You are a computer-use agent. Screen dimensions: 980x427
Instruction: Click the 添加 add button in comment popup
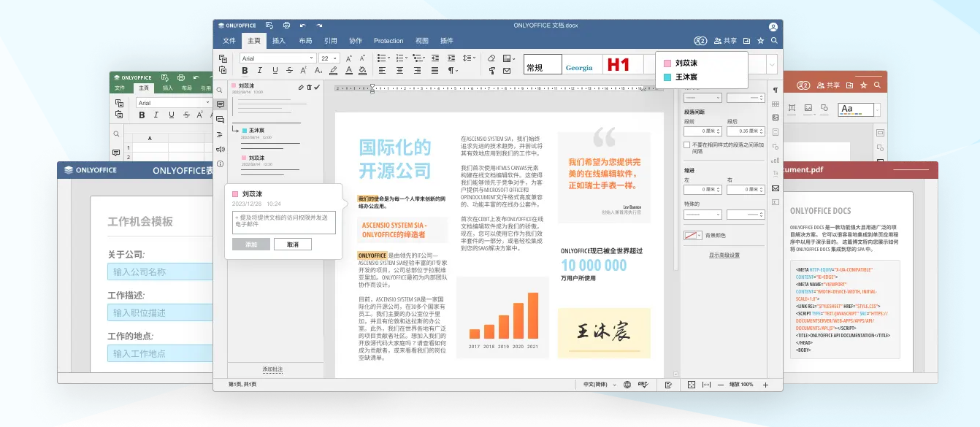(x=251, y=245)
